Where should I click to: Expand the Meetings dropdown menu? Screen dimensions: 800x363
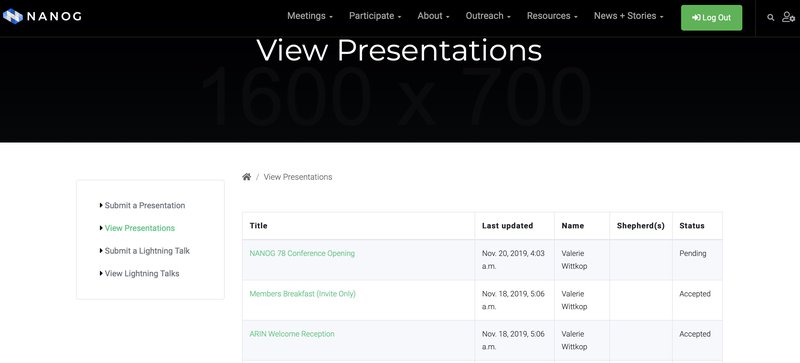coord(310,16)
